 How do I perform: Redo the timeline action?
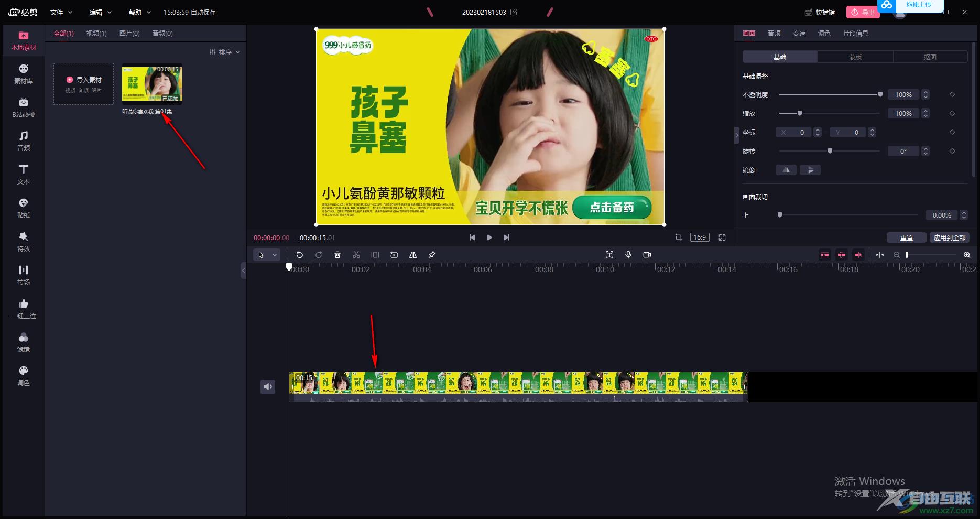tap(319, 255)
